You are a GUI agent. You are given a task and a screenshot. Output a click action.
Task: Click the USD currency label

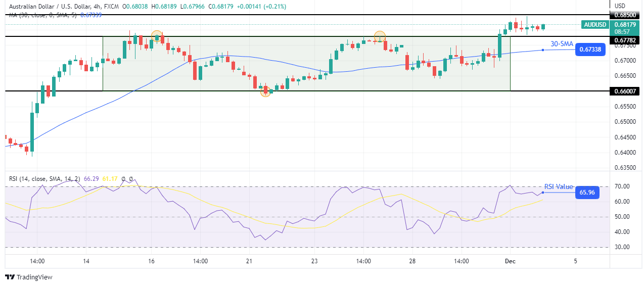coord(619,6)
